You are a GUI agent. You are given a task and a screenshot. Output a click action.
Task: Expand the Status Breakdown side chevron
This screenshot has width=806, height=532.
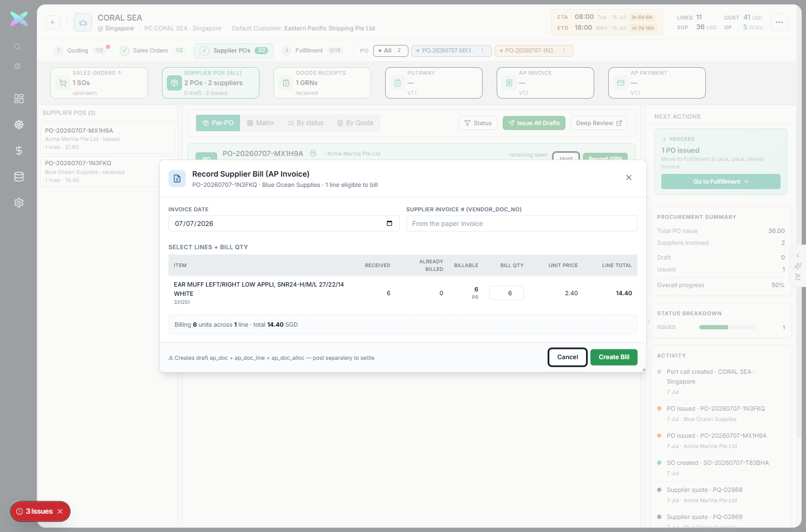coord(648,322)
